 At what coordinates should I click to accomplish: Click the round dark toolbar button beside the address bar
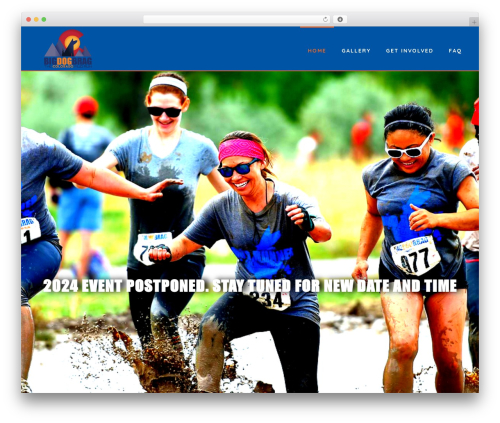pos(340,20)
